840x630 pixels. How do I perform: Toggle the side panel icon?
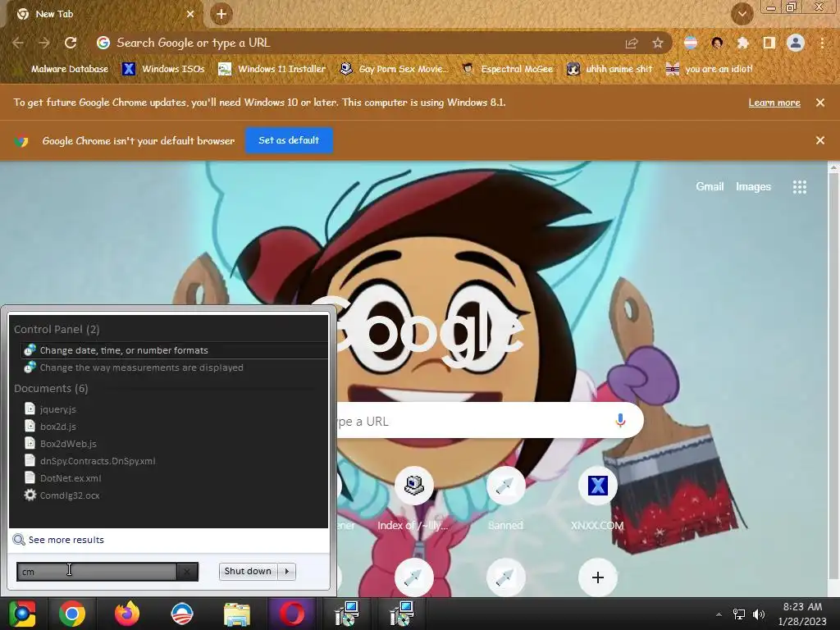pos(769,43)
